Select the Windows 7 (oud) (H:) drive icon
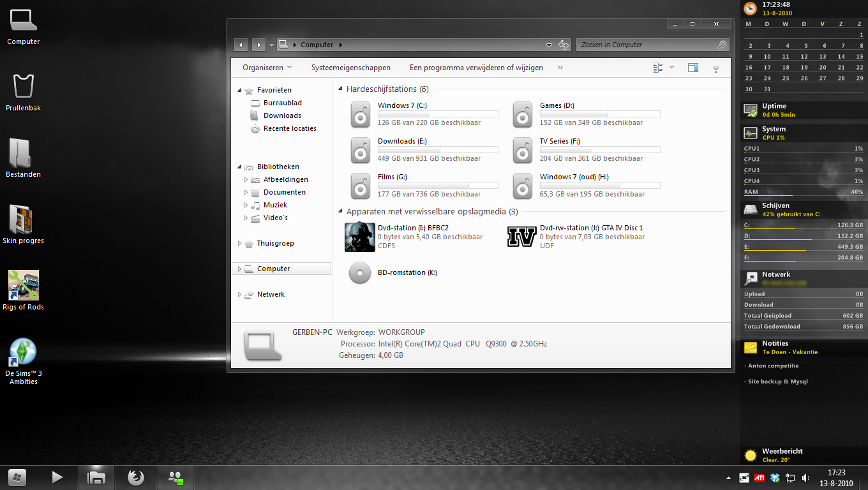The height and width of the screenshot is (490, 868). tap(523, 186)
